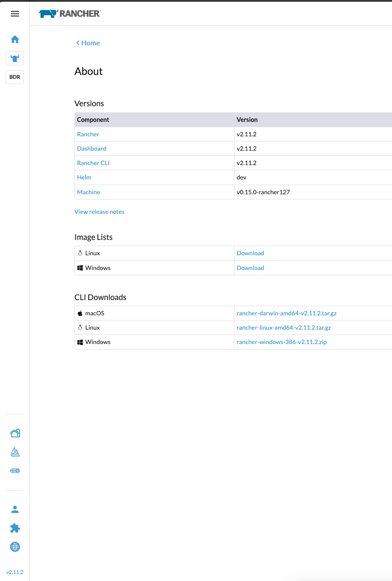This screenshot has width=392, height=581.
Task: Open Global Settings globe icon
Action: point(15,547)
